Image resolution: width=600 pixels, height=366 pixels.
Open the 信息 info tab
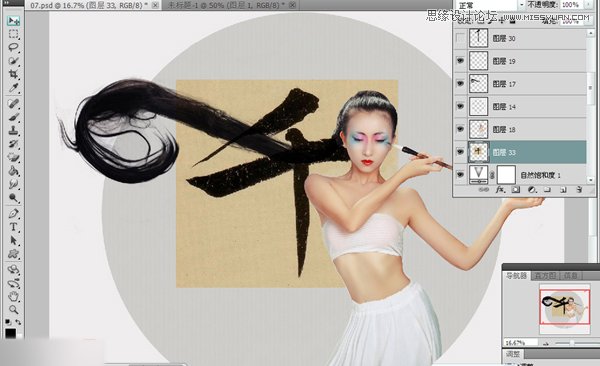571,276
